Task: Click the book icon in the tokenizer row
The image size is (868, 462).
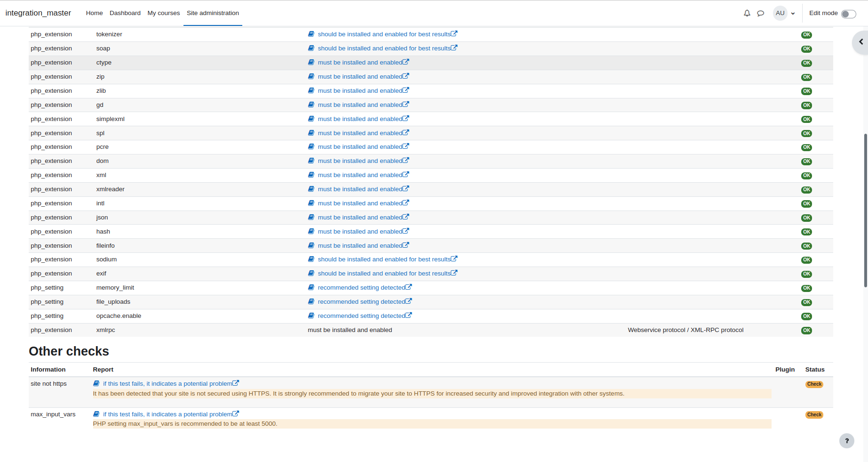Action: coord(311,34)
